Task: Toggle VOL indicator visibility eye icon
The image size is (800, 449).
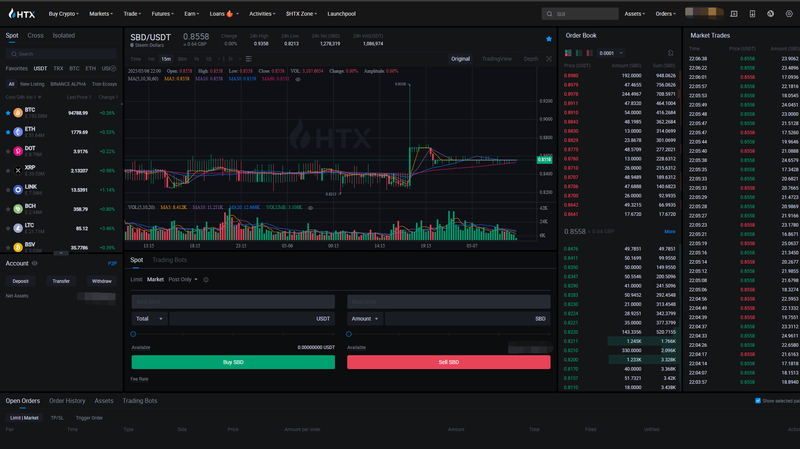Action: [310, 208]
